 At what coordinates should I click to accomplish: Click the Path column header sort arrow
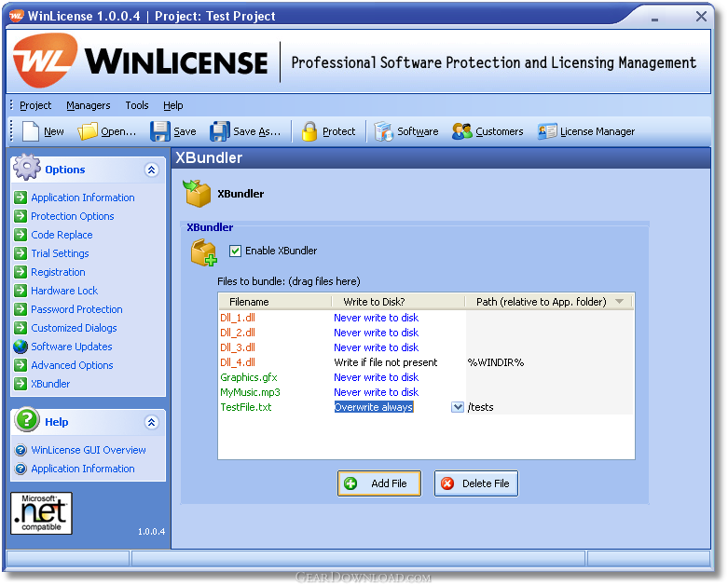point(619,302)
